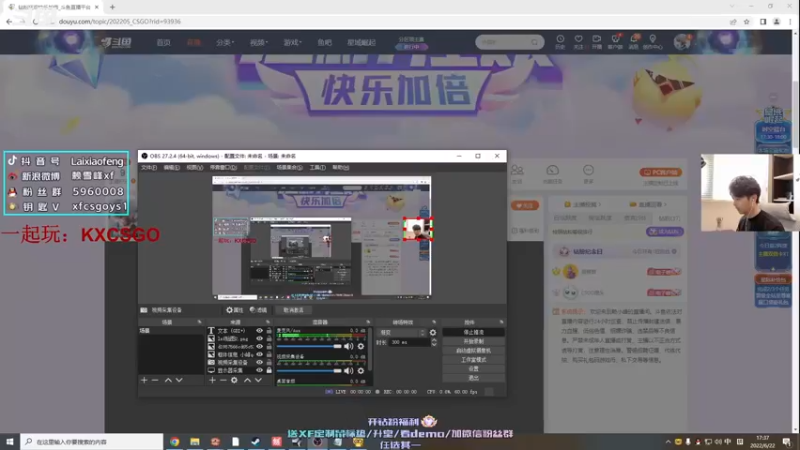This screenshot has height=450, width=800.
Task: Hide the second source in OBS list
Action: coord(259,338)
